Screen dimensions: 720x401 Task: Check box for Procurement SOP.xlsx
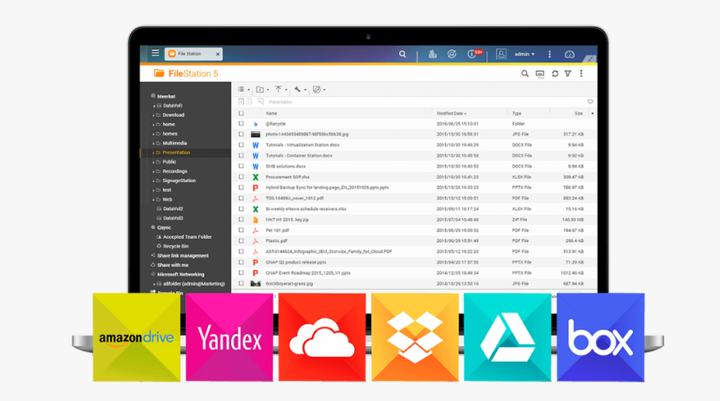coord(241,177)
